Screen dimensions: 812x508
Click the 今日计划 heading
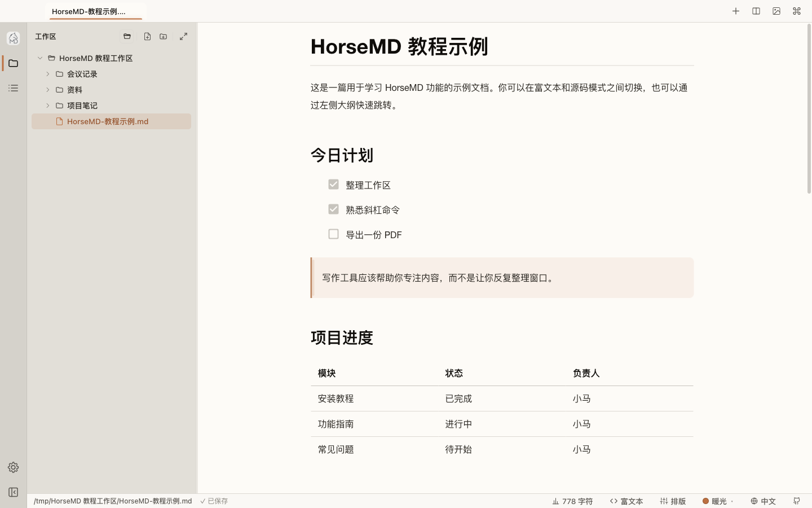pos(342,155)
